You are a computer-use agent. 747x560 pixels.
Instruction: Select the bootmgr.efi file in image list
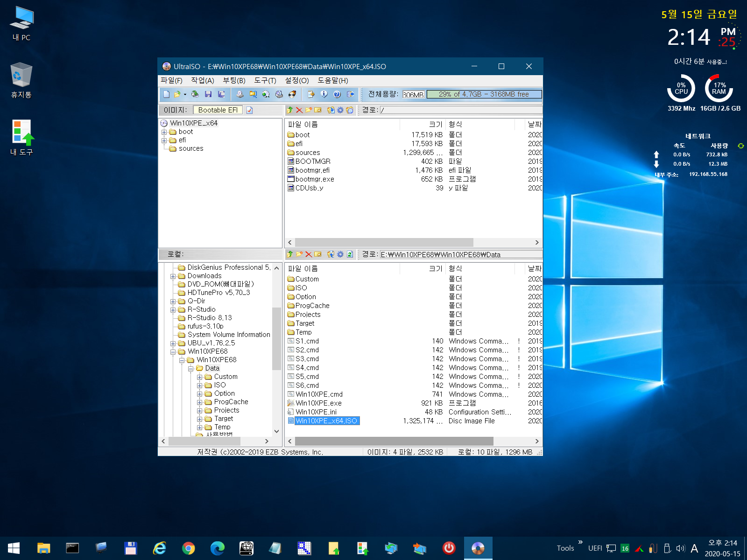pos(312,170)
